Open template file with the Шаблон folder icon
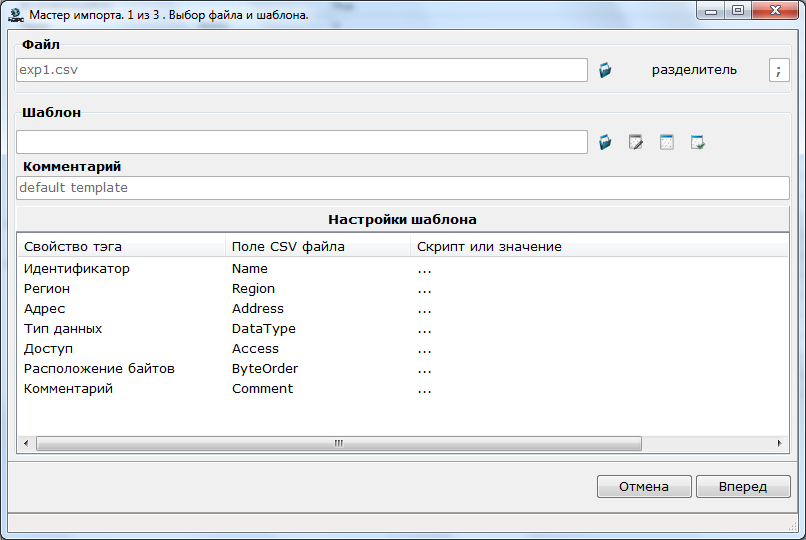This screenshot has height=540, width=806. click(x=605, y=142)
